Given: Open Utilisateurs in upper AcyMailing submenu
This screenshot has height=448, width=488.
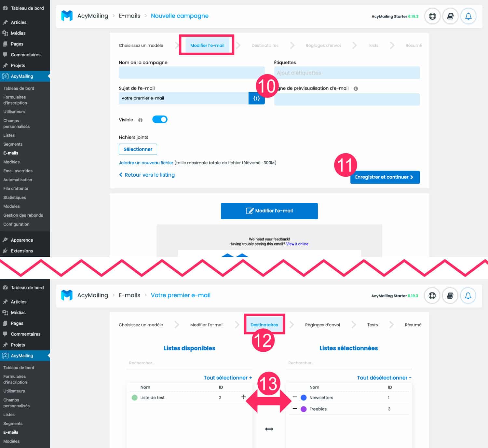Looking at the screenshot, I should (14, 112).
